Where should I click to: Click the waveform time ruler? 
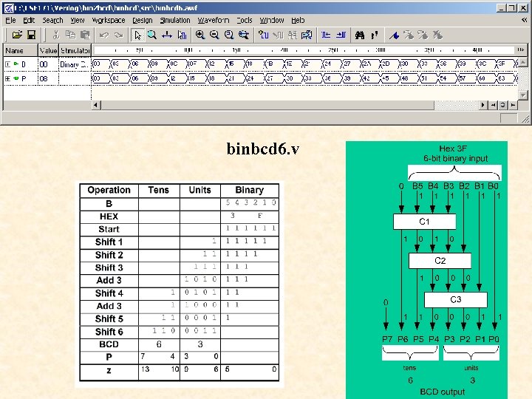(x=304, y=50)
